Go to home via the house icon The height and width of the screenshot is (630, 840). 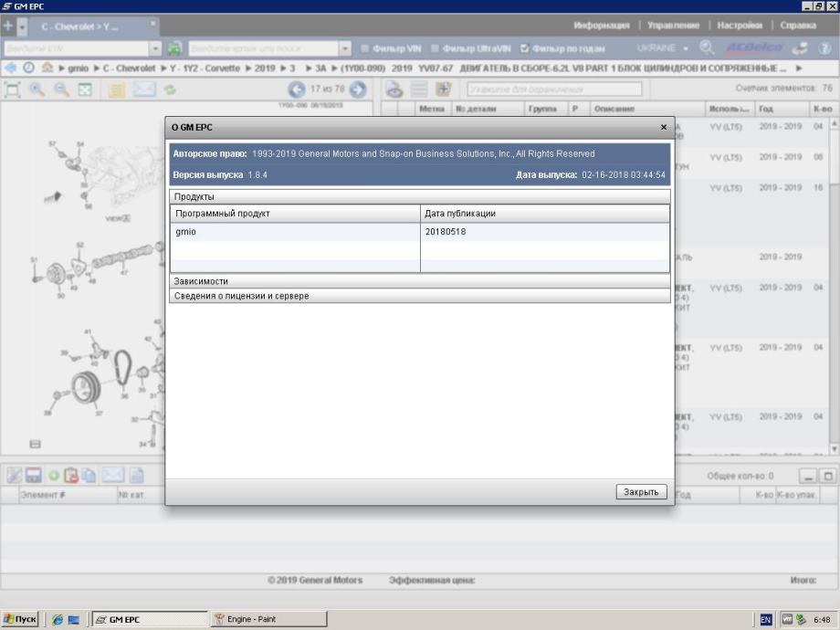tap(47, 68)
